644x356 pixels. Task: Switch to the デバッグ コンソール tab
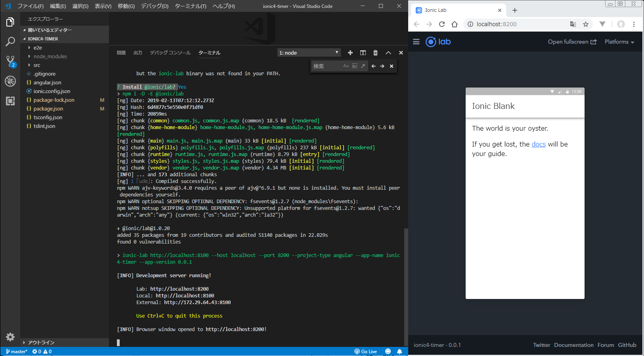pyautogui.click(x=170, y=53)
